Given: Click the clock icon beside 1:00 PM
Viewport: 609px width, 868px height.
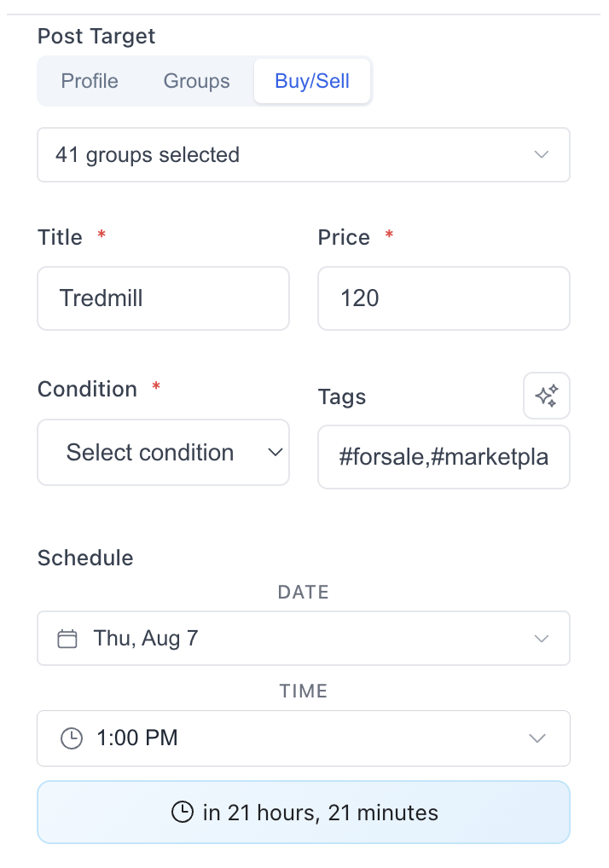Looking at the screenshot, I should pyautogui.click(x=72, y=738).
